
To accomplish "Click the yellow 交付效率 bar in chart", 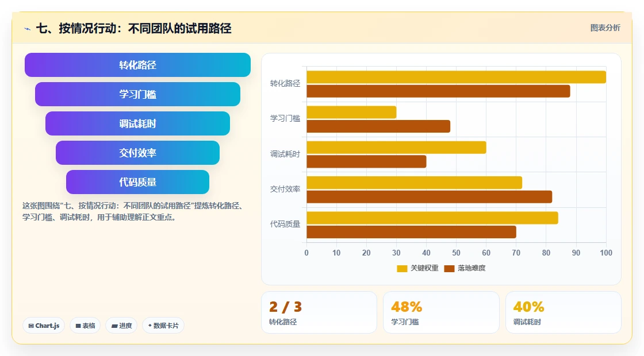I will click(x=415, y=183).
